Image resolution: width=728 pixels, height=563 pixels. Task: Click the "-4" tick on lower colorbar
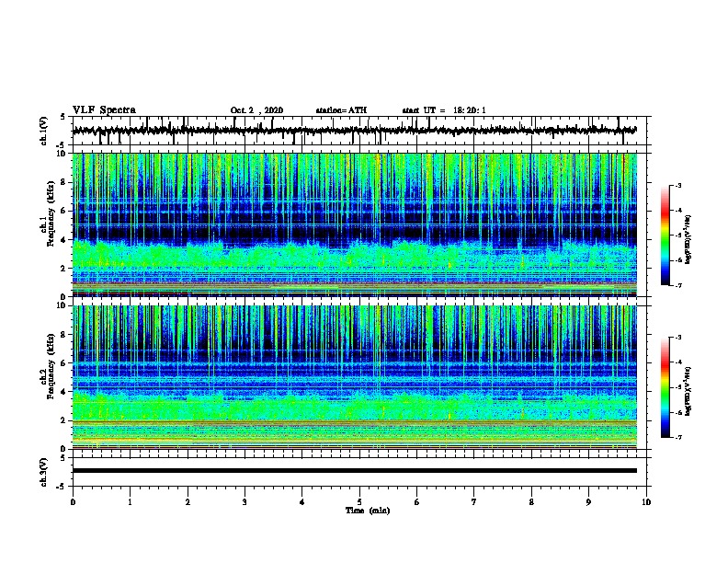click(677, 362)
